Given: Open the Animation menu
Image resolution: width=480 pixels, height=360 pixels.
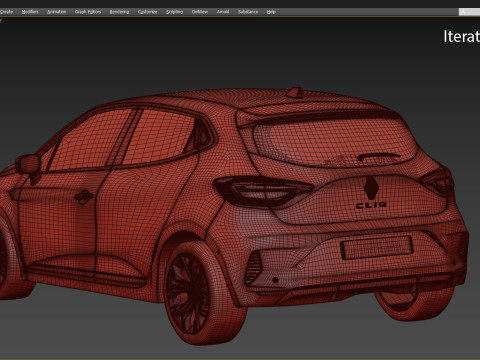Looking at the screenshot, I should [x=56, y=12].
